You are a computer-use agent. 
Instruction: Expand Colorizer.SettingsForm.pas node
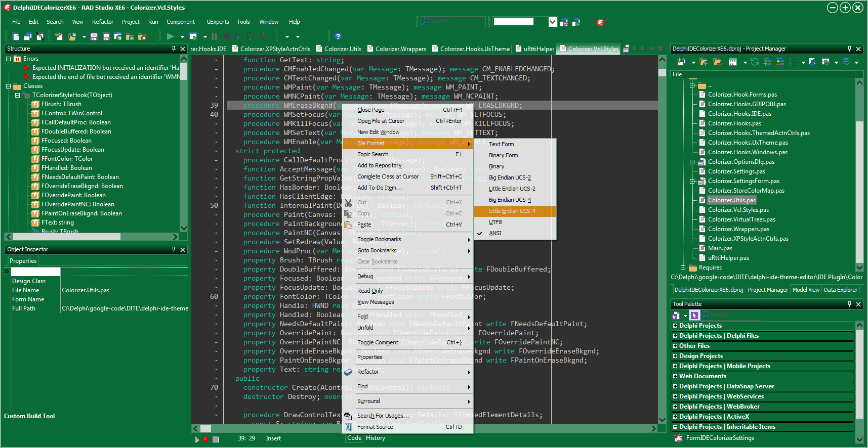(x=692, y=182)
